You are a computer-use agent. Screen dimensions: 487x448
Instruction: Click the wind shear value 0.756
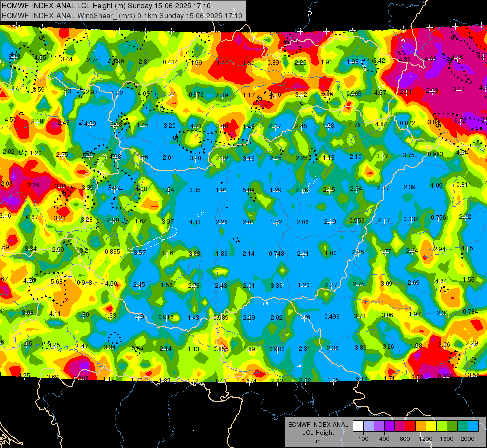(x=438, y=218)
